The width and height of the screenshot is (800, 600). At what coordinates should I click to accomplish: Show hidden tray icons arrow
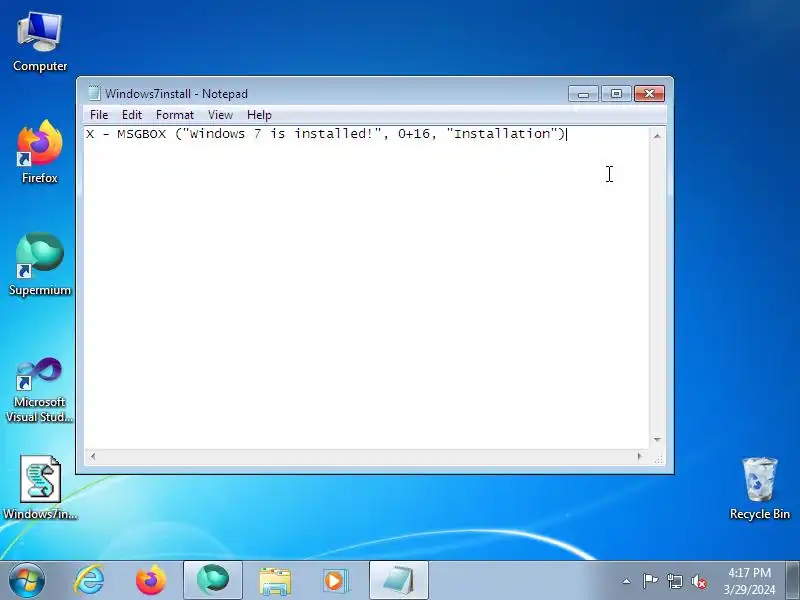[627, 581]
